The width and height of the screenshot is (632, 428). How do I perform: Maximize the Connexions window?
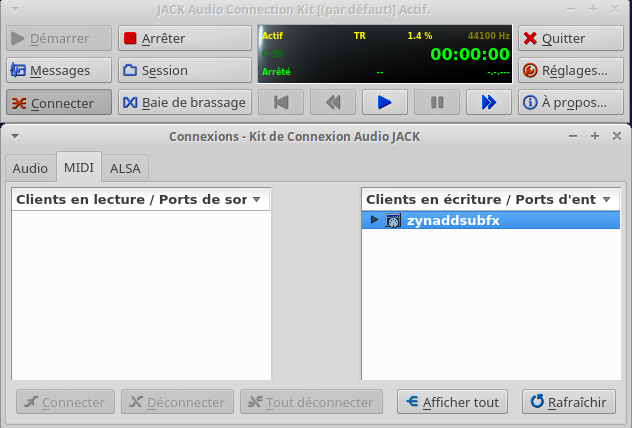[x=595, y=136]
